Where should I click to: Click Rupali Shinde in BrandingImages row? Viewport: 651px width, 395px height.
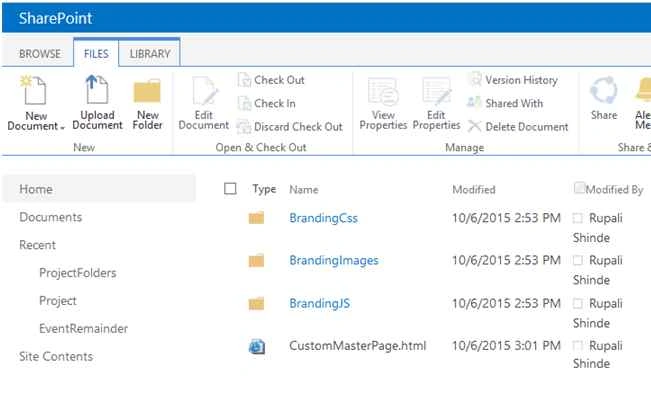597,270
